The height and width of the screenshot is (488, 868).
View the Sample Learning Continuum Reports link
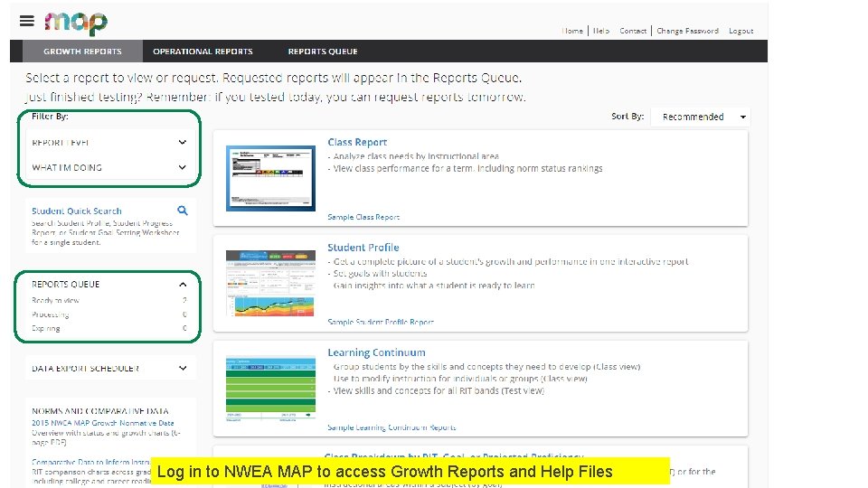click(x=392, y=427)
